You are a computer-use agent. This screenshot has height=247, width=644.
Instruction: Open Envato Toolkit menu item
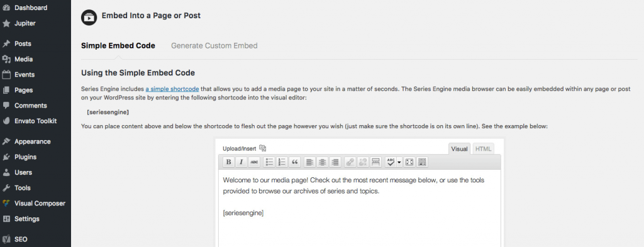35,121
